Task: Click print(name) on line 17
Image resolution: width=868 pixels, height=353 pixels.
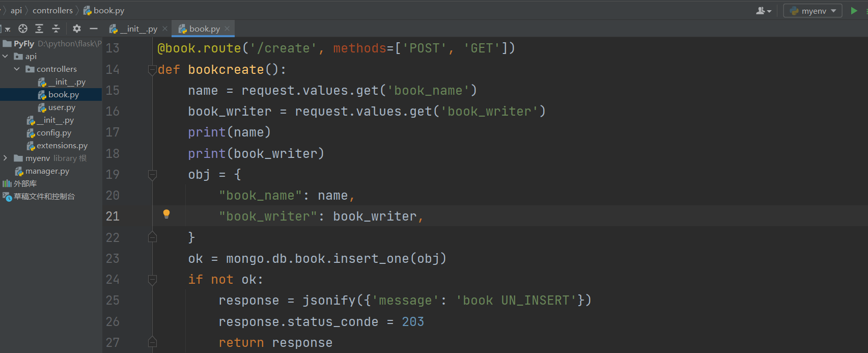Action: point(229,132)
